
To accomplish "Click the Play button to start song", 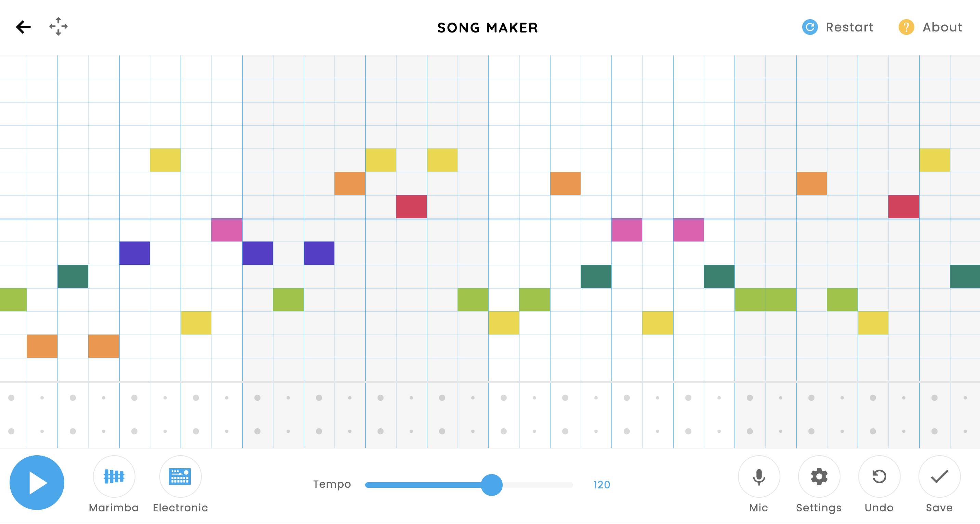I will [x=36, y=484].
